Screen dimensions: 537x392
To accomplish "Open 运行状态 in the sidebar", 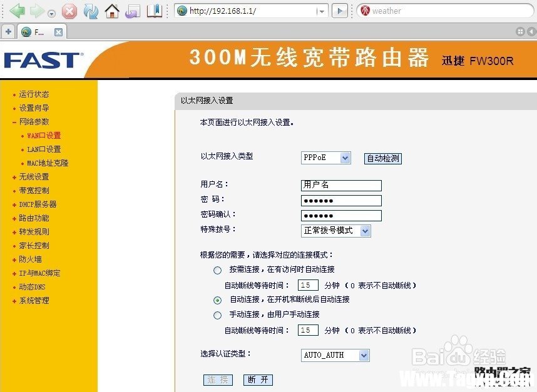I will pyautogui.click(x=34, y=94).
